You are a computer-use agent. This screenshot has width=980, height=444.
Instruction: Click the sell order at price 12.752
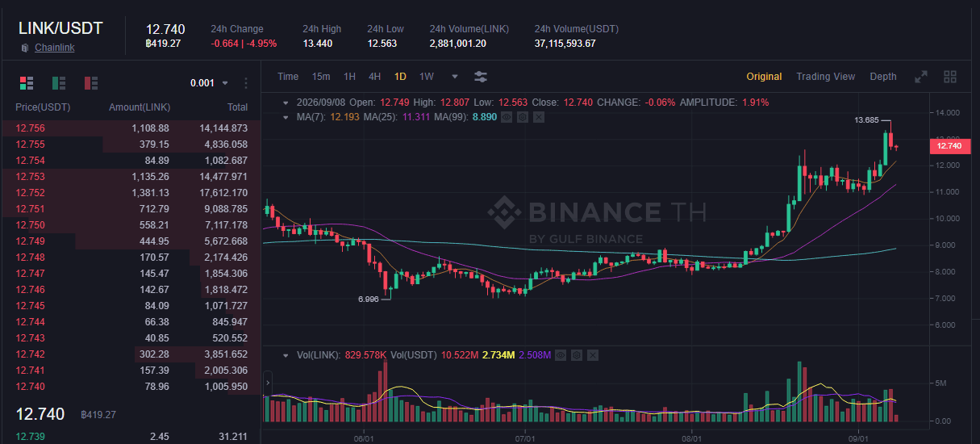pos(131,193)
